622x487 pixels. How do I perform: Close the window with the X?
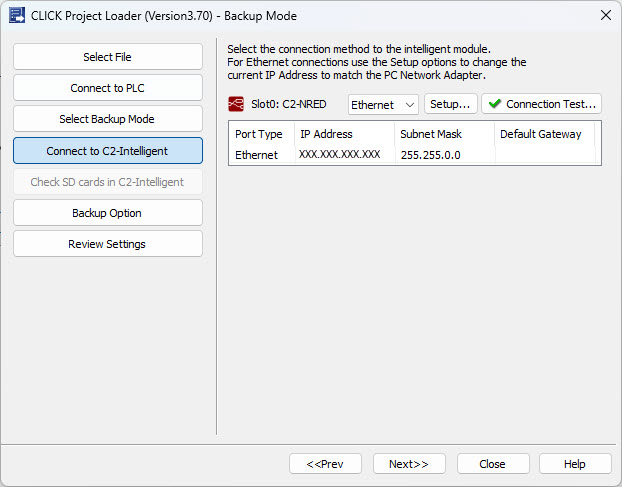click(x=606, y=15)
